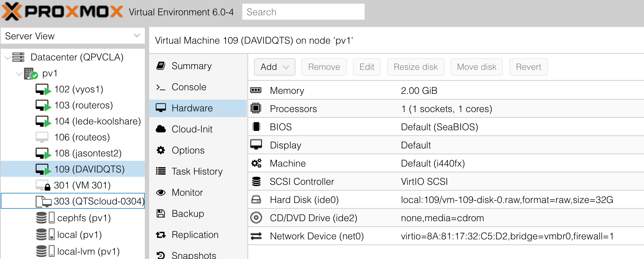Click the storage icon for local-lvm (pv1)
The width and height of the screenshot is (644, 259).
pos(45,251)
